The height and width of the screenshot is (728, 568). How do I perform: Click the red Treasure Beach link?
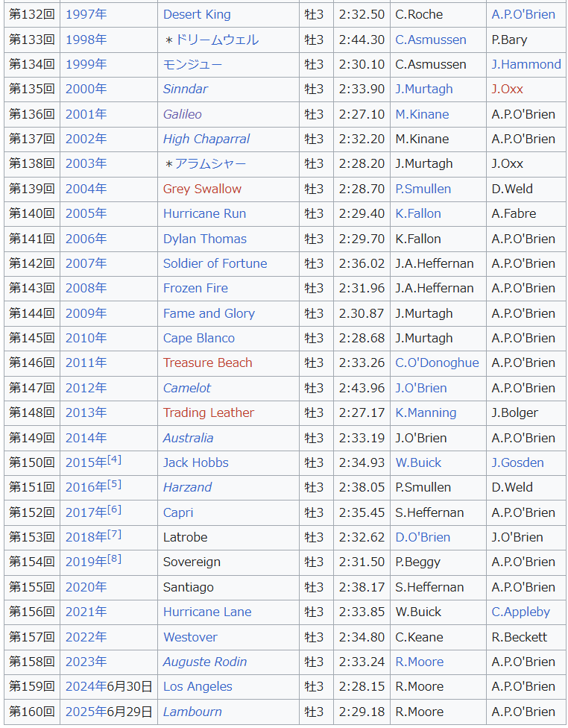[207, 363]
